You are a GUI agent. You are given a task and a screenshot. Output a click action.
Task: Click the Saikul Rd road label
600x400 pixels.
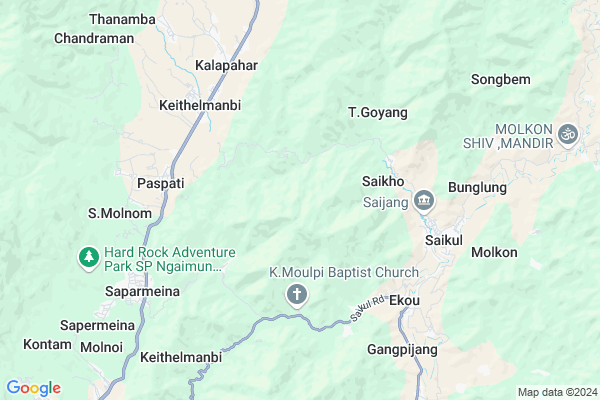click(x=367, y=308)
